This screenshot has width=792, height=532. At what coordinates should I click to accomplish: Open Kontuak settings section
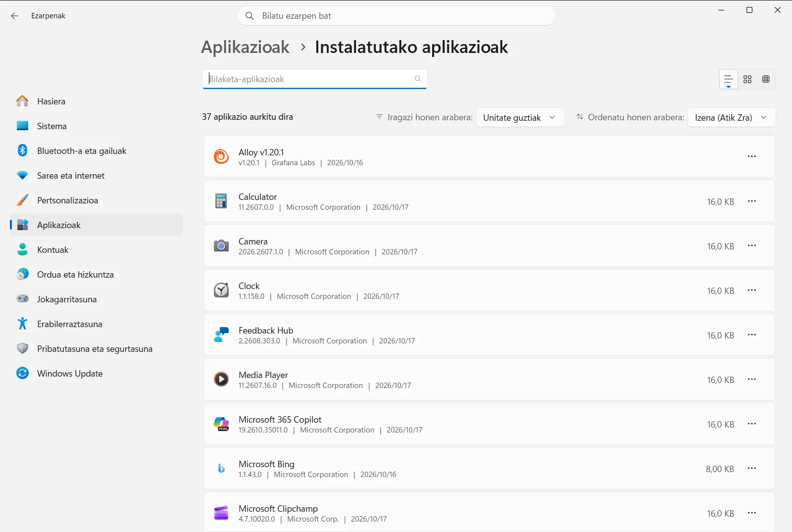[x=97, y=249]
